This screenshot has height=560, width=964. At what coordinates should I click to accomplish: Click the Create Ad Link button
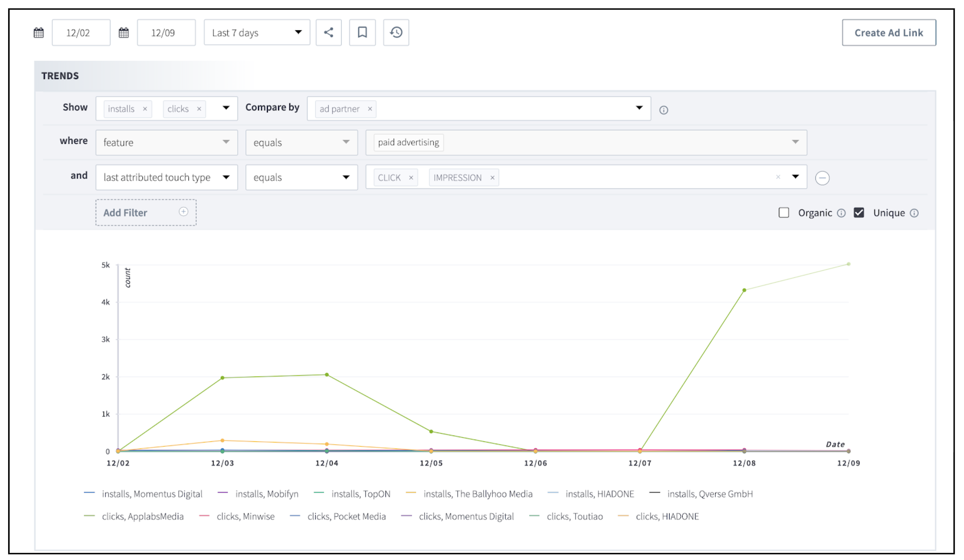[x=889, y=33]
